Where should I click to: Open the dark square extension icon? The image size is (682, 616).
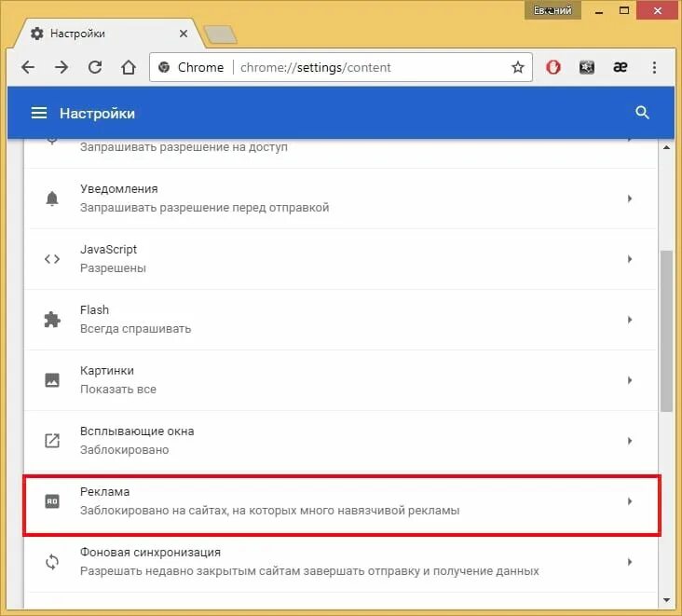pos(587,67)
